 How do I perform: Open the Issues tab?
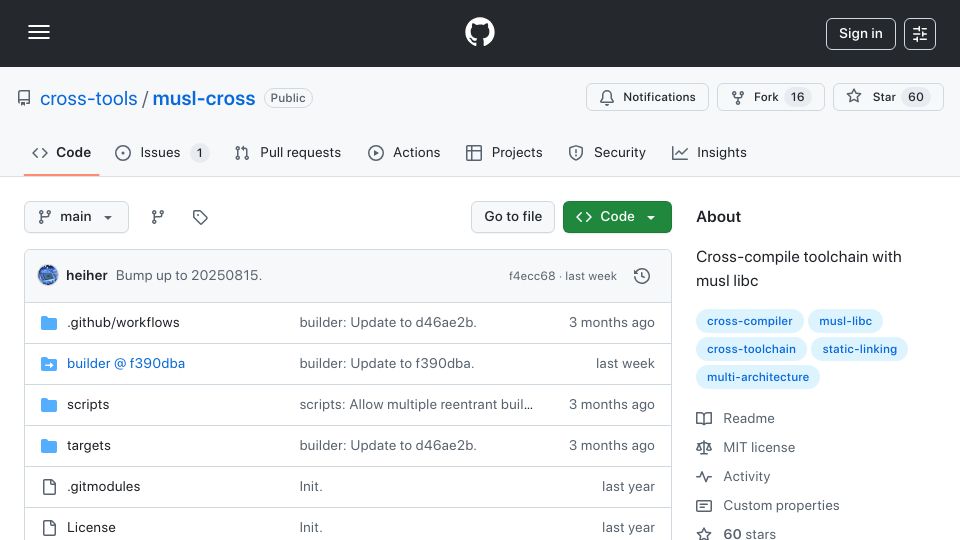click(162, 152)
